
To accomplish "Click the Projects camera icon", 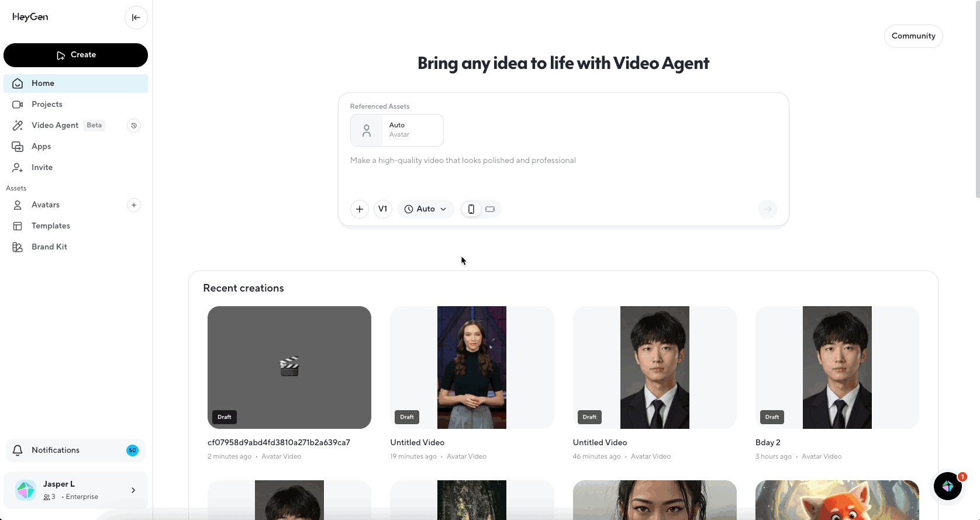I will pyautogui.click(x=18, y=105).
